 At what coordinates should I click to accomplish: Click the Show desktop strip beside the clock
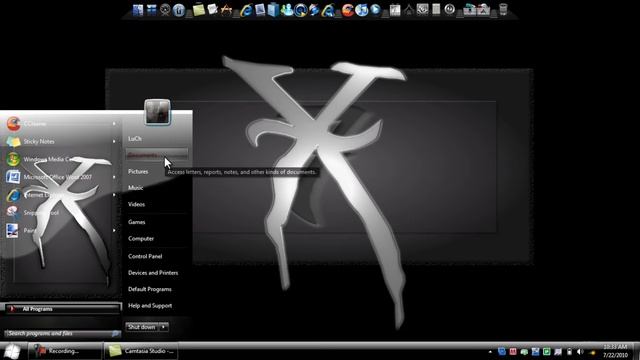click(x=636, y=351)
